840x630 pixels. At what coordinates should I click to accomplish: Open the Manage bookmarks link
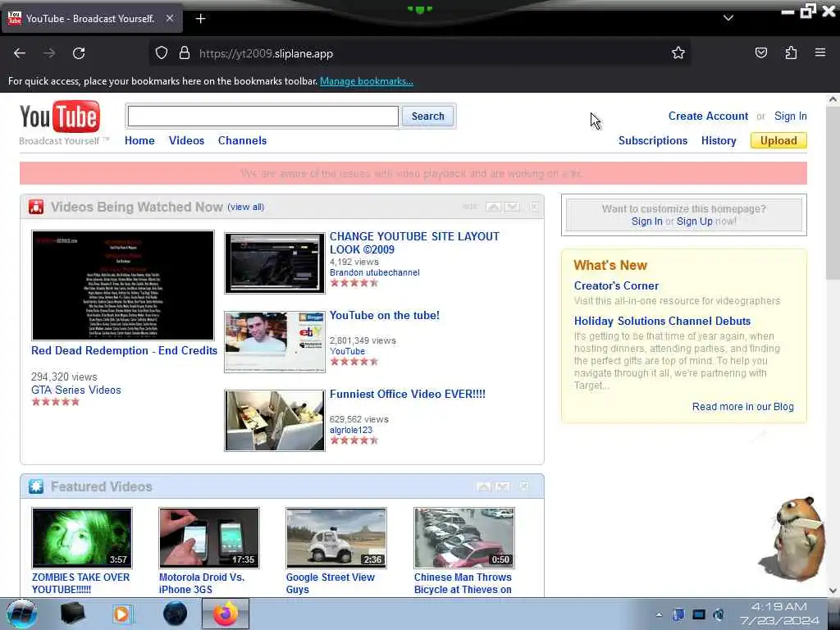(x=367, y=81)
